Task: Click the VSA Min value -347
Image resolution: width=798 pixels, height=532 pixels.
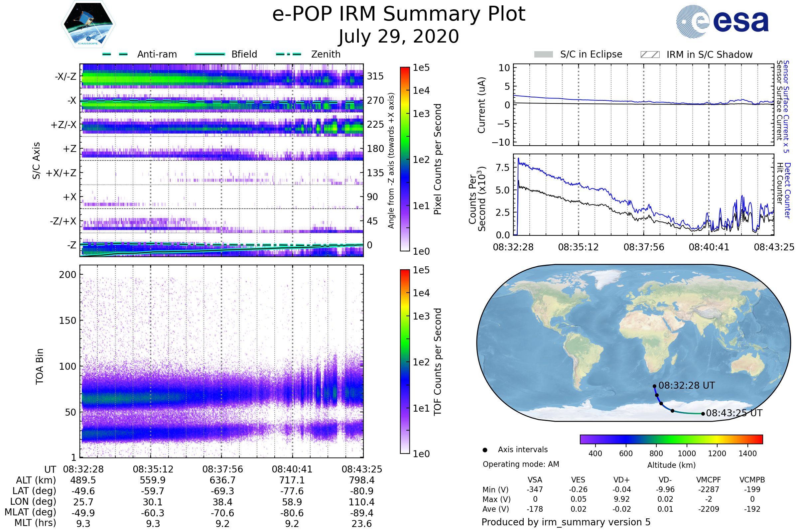Action: [x=535, y=489]
